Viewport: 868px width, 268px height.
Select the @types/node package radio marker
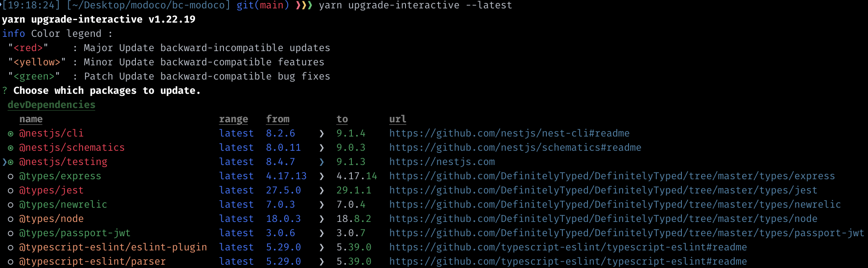tap(10, 219)
